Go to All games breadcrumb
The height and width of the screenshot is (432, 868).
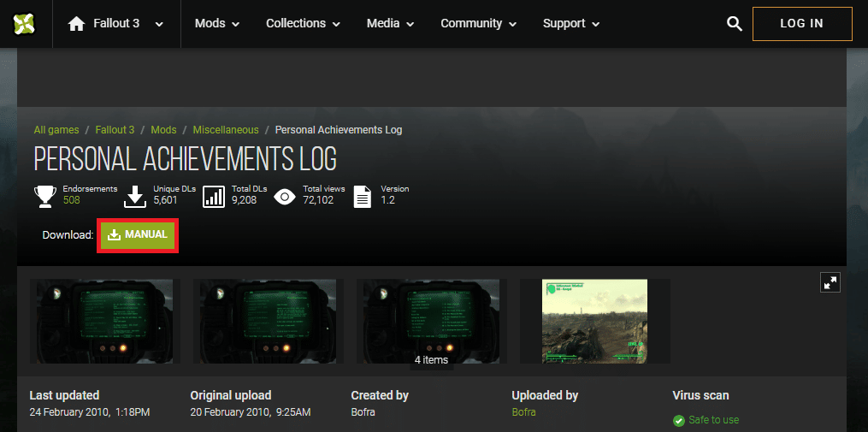click(56, 130)
